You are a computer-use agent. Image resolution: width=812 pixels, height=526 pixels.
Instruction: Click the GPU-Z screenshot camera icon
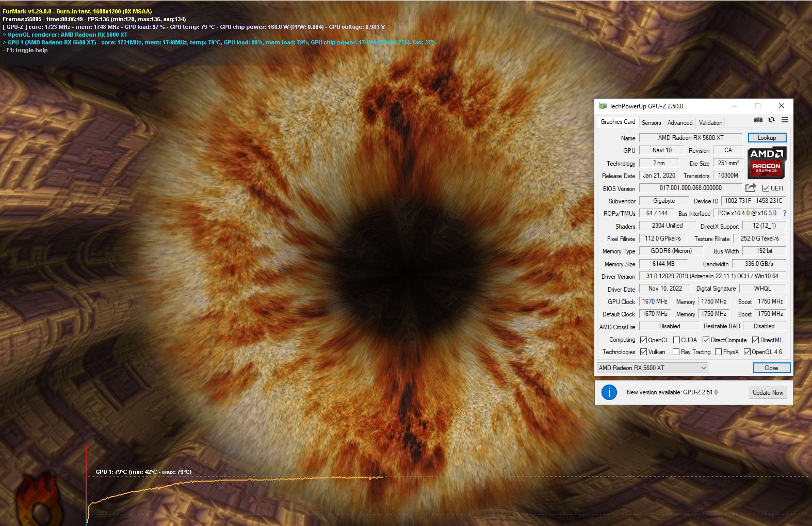pos(758,120)
